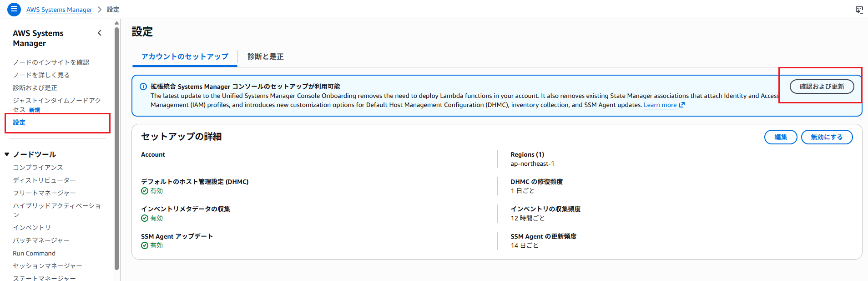The image size is (868, 281).
Task: Open セッションマネージャー in sidebar
Action: (47, 266)
